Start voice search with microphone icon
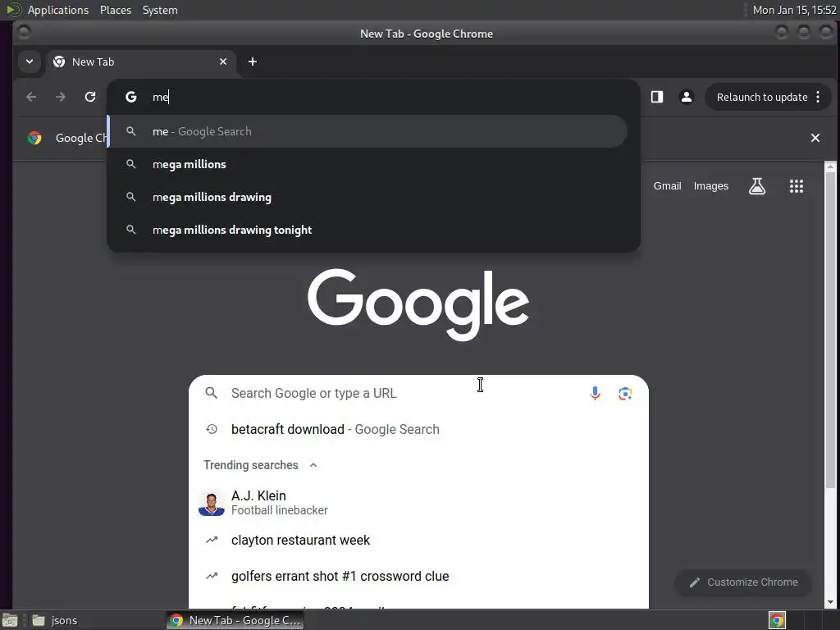The width and height of the screenshot is (840, 630). (596, 393)
